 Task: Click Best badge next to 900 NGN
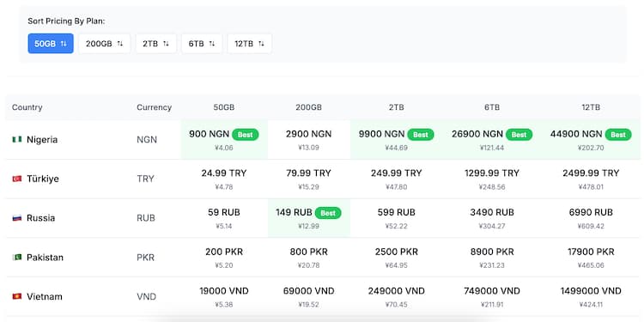[x=246, y=134]
